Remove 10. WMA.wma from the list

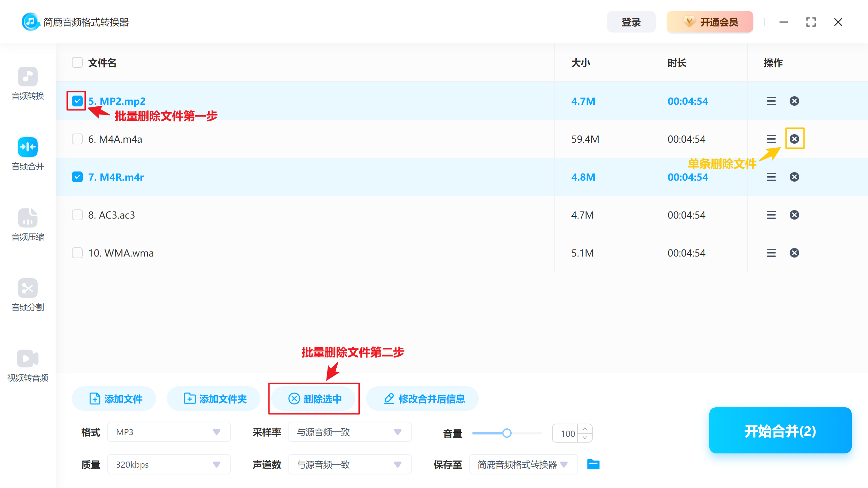[794, 252]
